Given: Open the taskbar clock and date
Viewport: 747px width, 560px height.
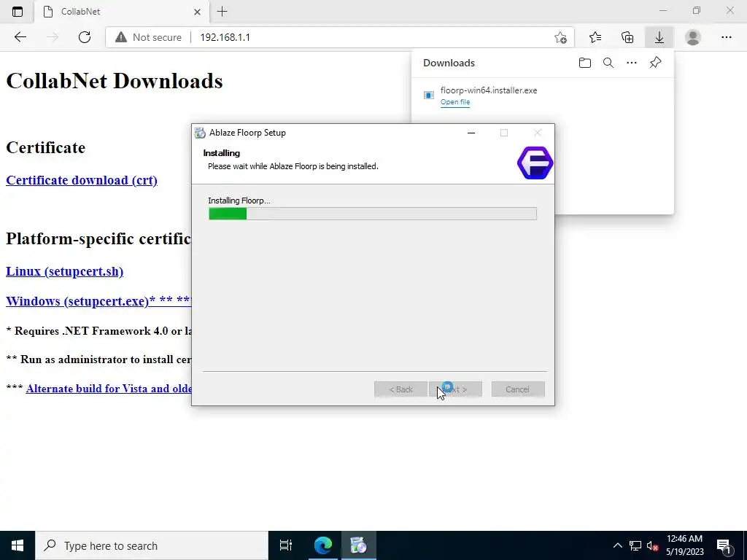Looking at the screenshot, I should coord(684,545).
